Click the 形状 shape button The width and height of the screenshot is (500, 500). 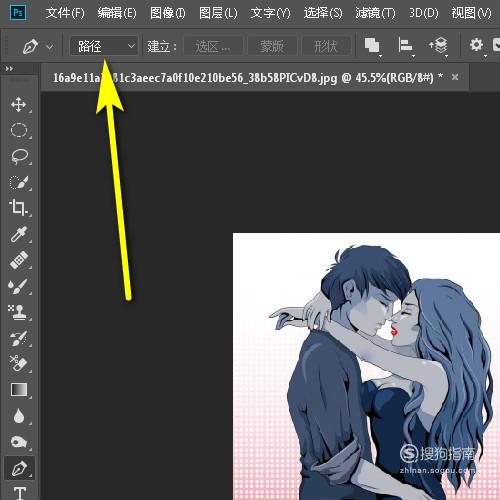coord(326,46)
